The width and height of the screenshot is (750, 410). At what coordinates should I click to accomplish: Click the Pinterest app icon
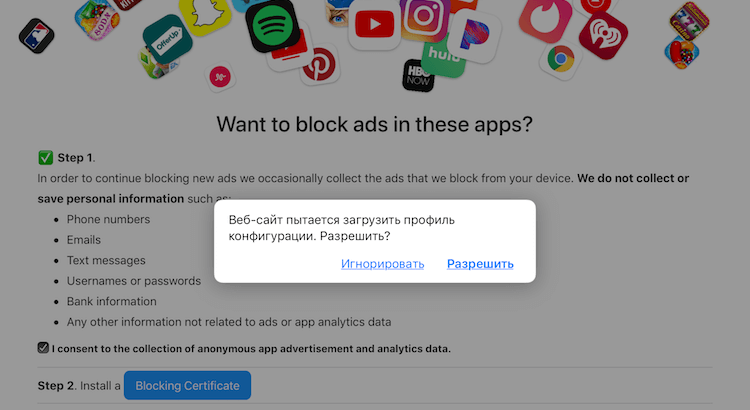(320, 65)
